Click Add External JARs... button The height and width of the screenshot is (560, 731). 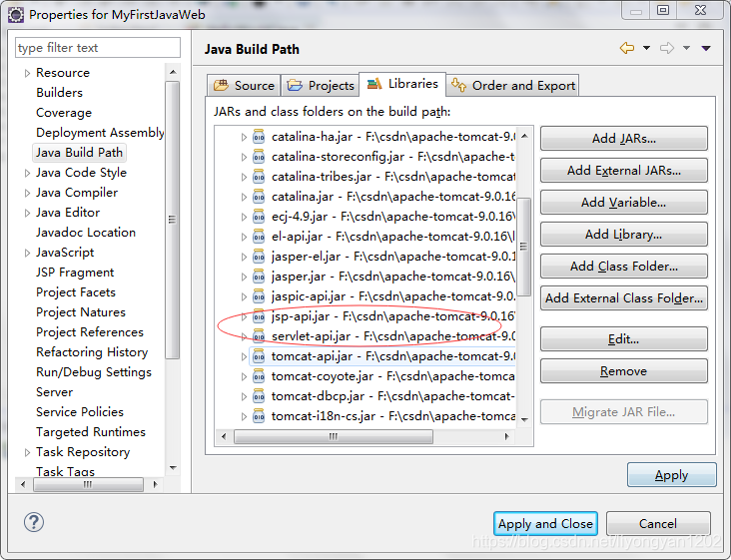[x=624, y=171]
